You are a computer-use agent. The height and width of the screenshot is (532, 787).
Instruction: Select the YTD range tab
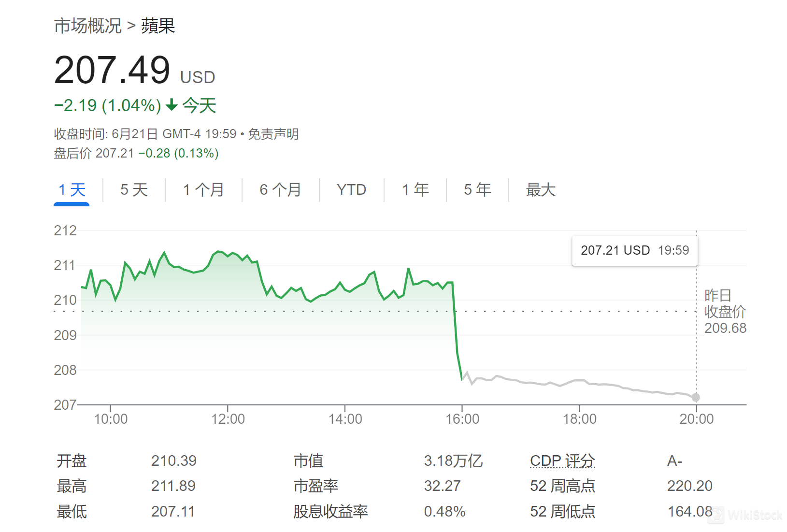point(351,190)
